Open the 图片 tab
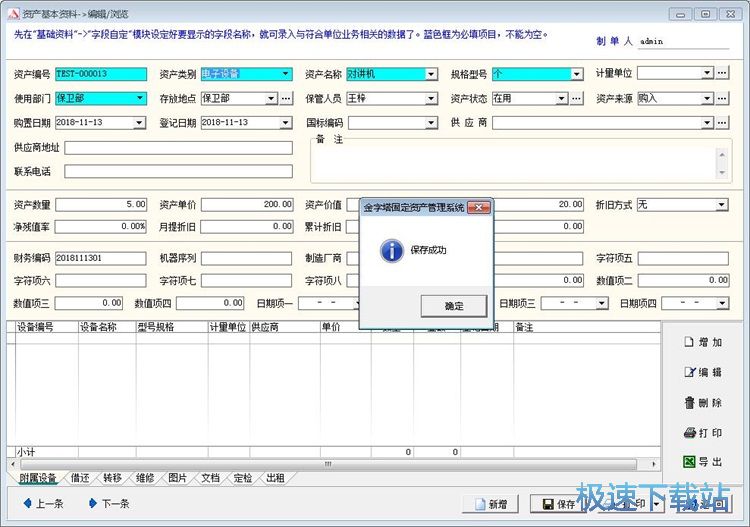 point(177,478)
